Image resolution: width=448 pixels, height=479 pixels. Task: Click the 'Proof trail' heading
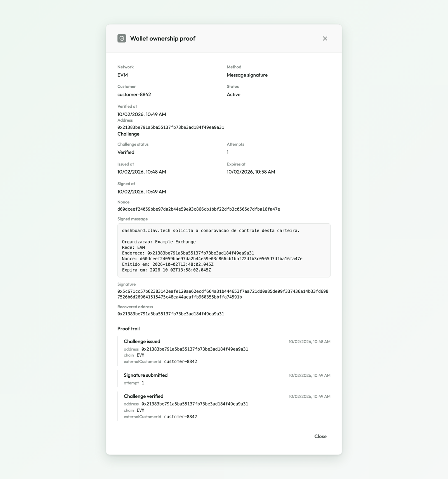click(x=128, y=328)
